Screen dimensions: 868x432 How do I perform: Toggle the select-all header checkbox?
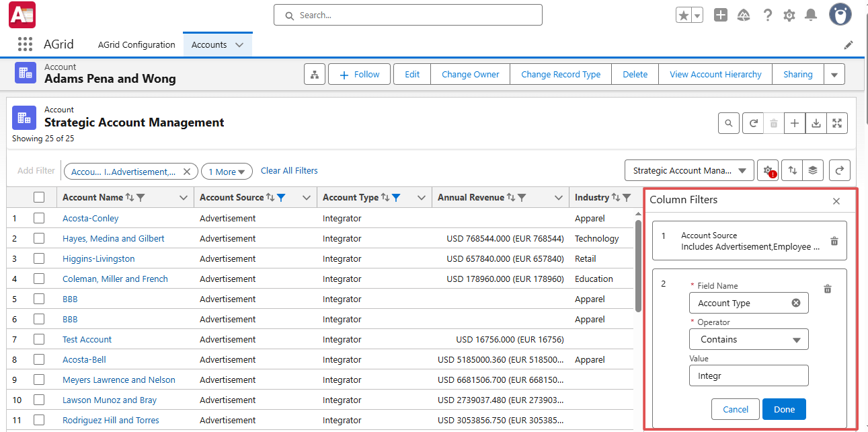[x=39, y=197]
